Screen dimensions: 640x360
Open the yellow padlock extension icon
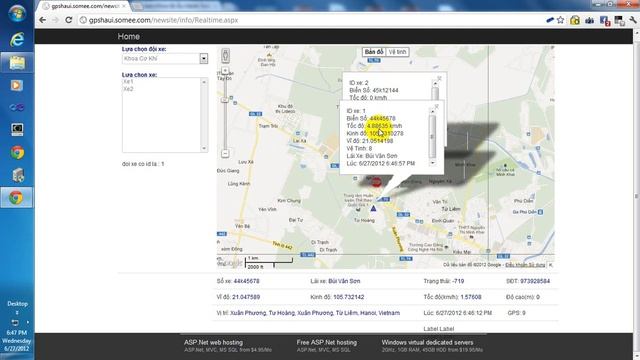point(575,20)
